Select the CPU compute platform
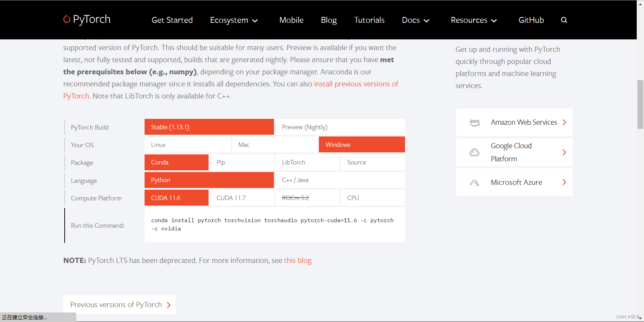This screenshot has width=644, height=322. (x=373, y=198)
